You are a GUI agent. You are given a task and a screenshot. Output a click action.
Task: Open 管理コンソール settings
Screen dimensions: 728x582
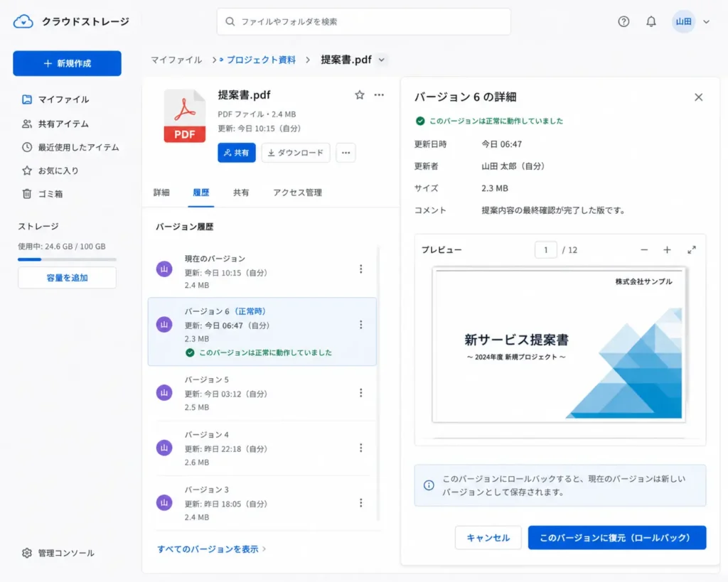click(58, 553)
